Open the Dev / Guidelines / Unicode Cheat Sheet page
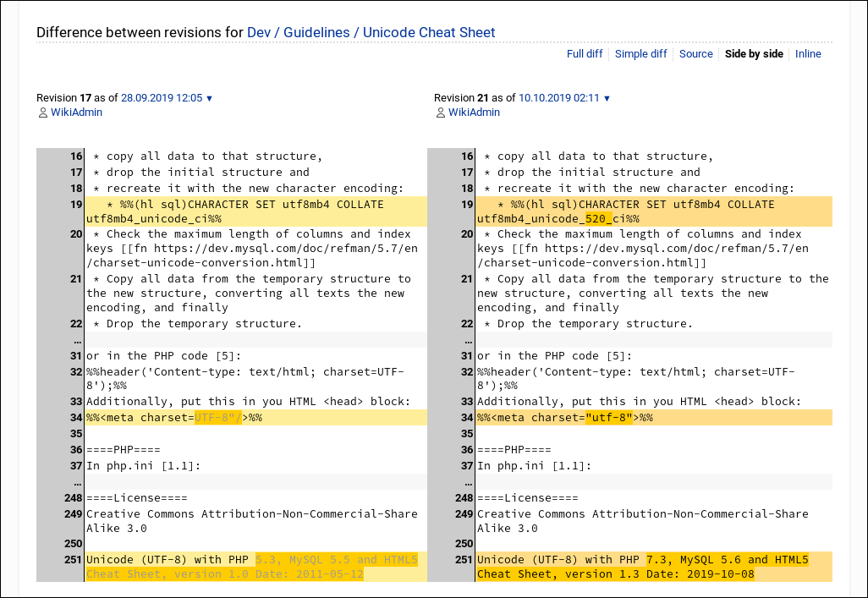Viewport: 868px width, 598px height. point(371,32)
